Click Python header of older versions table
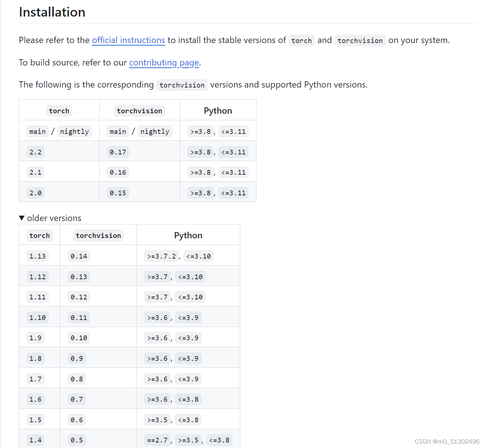The width and height of the screenshot is (485, 448). coord(188,235)
